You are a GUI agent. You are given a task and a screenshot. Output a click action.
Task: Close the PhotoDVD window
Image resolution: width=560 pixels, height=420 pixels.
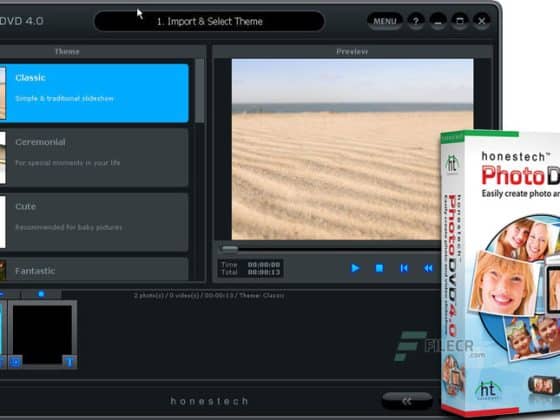tap(481, 21)
